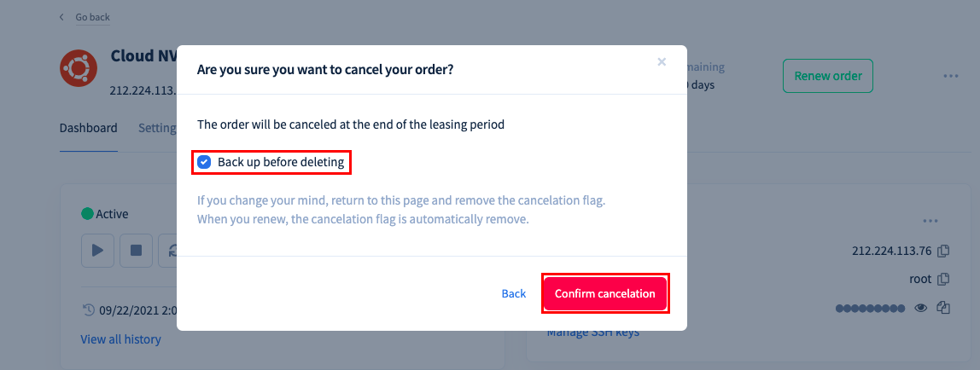Uncheck Back up before deleting checkbox
The height and width of the screenshot is (370, 980).
click(x=204, y=162)
